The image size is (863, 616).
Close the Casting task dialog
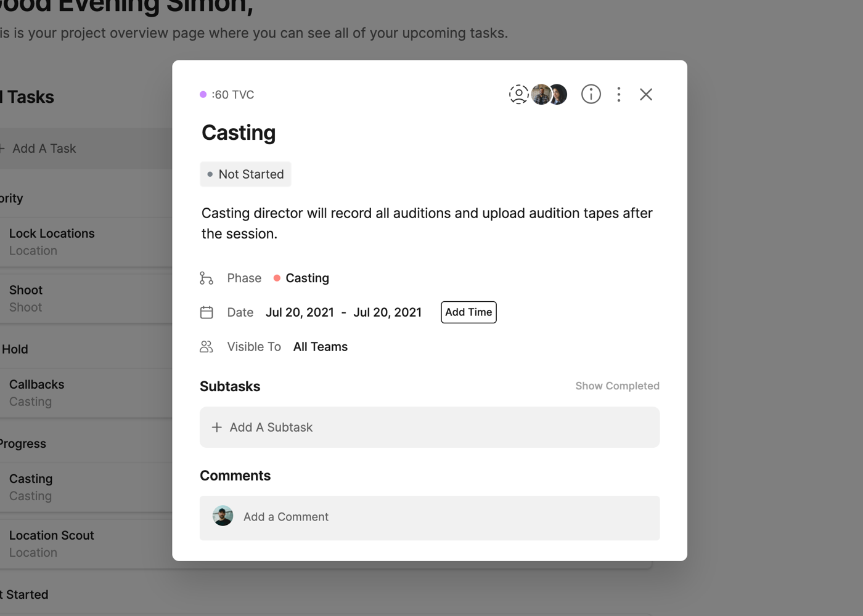645,94
